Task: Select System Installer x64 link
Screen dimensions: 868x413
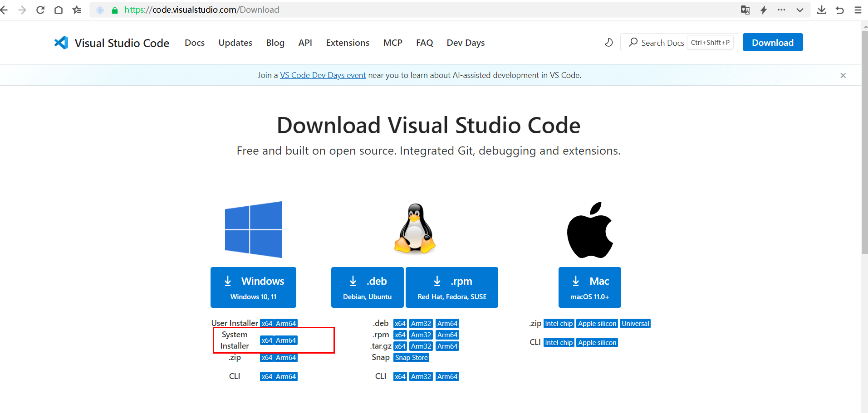Action: point(267,340)
